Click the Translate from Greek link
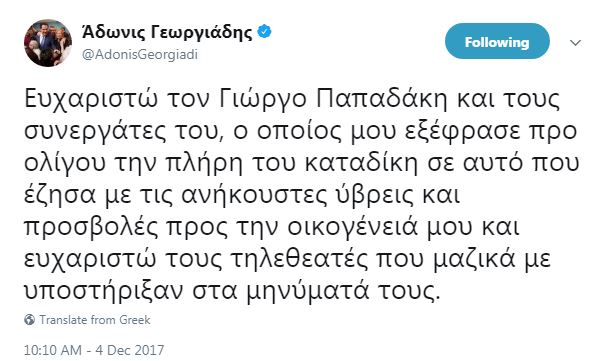Image resolution: width=609 pixels, height=361 pixels. tap(95, 320)
